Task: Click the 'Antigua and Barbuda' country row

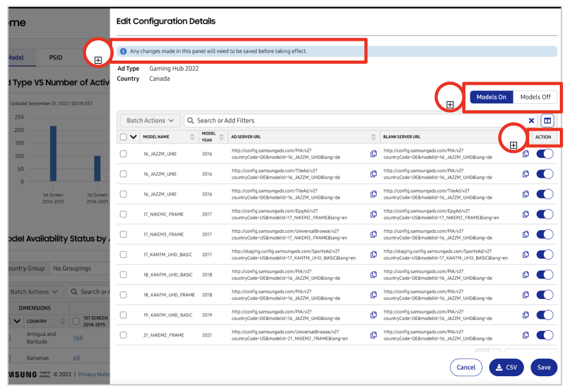Action: coord(41,338)
